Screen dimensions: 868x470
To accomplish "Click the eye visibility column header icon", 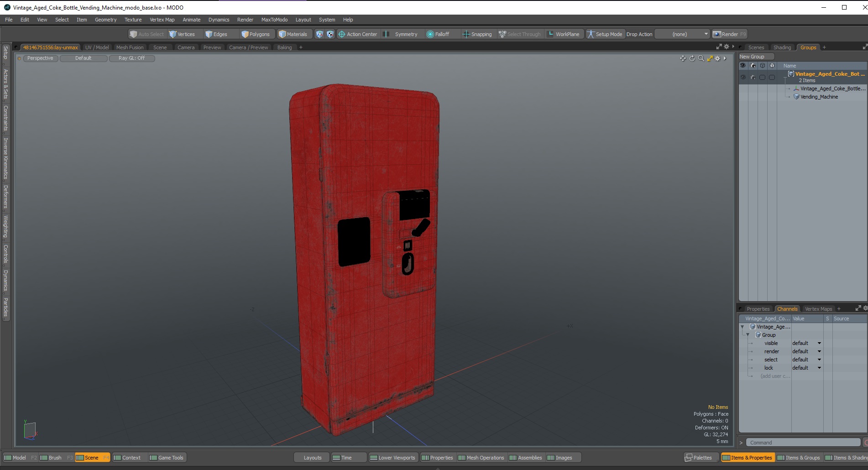I will [x=743, y=66].
